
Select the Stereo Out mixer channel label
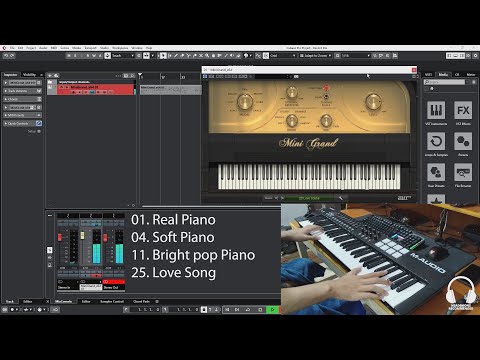(114, 287)
